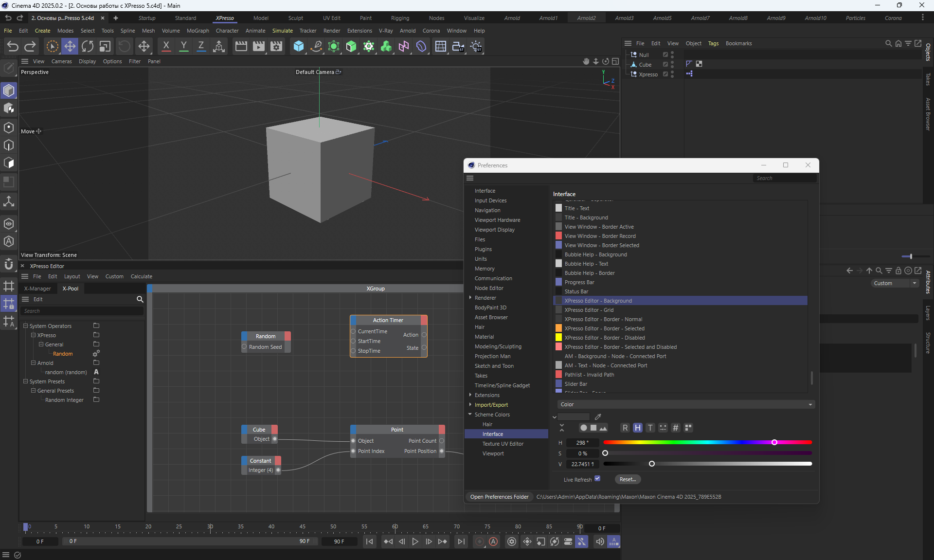Click Open Preferences Folder button

(x=499, y=497)
